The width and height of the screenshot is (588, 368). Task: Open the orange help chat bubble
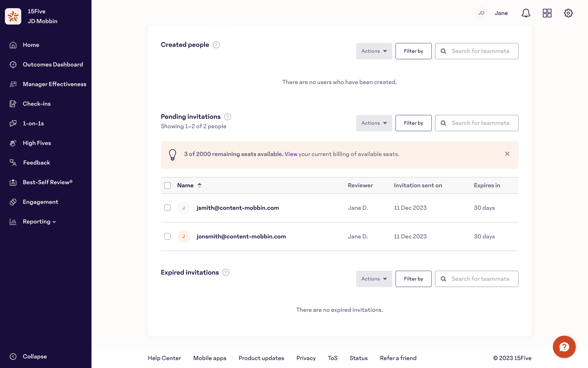(564, 347)
